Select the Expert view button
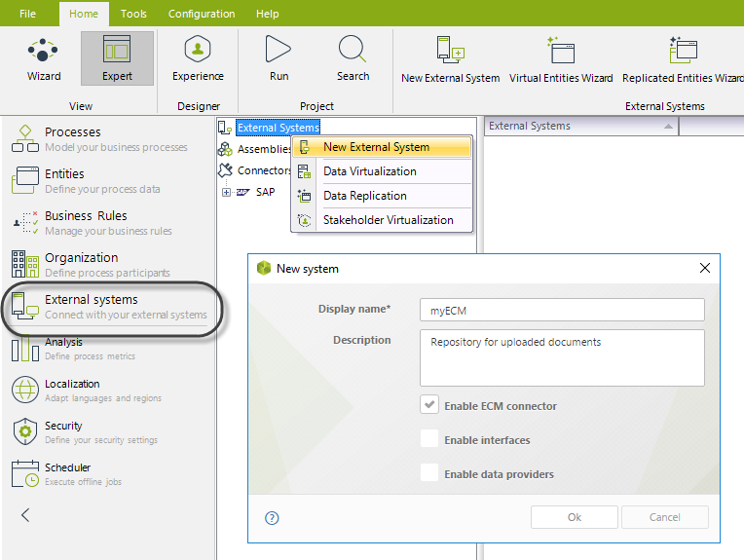 [117, 58]
